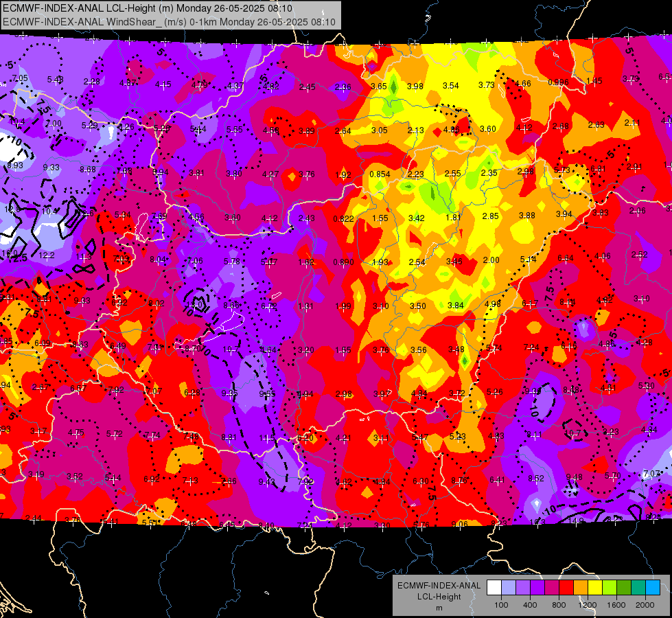Click the wind shear value 0.822
672x618 pixels.
coord(344,219)
